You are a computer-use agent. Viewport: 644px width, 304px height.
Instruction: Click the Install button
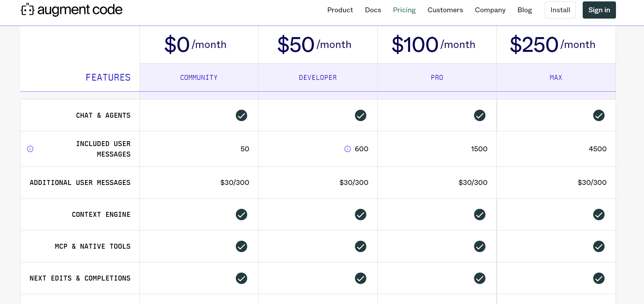560,10
